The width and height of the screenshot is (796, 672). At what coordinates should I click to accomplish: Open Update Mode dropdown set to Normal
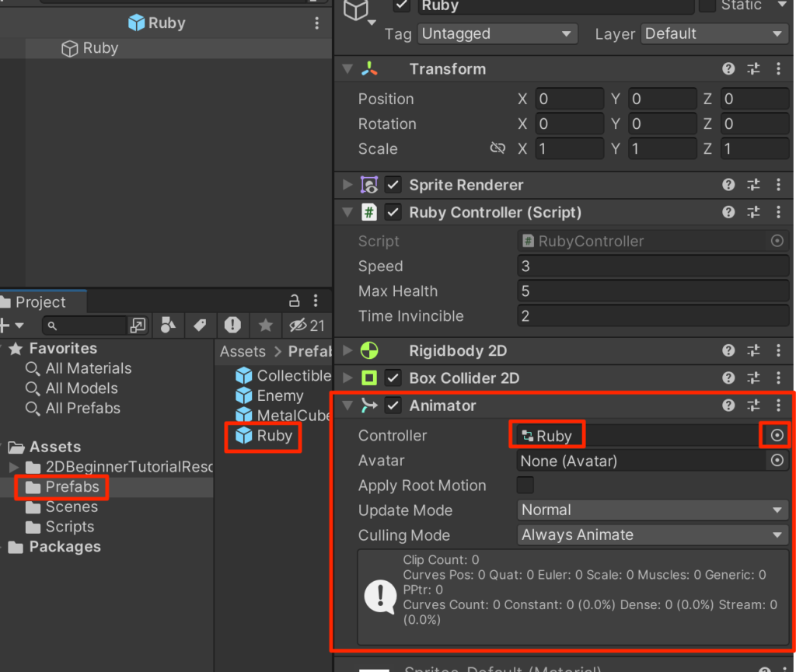tap(653, 510)
